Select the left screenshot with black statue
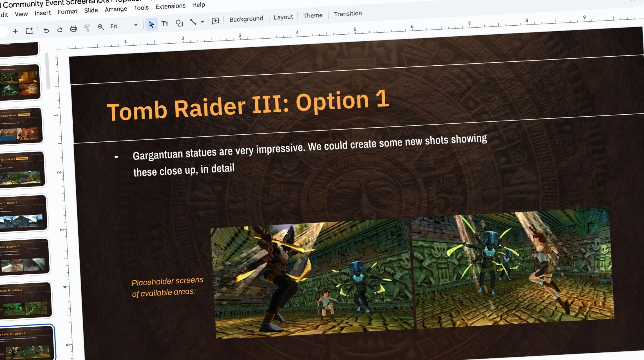The width and height of the screenshot is (644, 360). pos(312,279)
